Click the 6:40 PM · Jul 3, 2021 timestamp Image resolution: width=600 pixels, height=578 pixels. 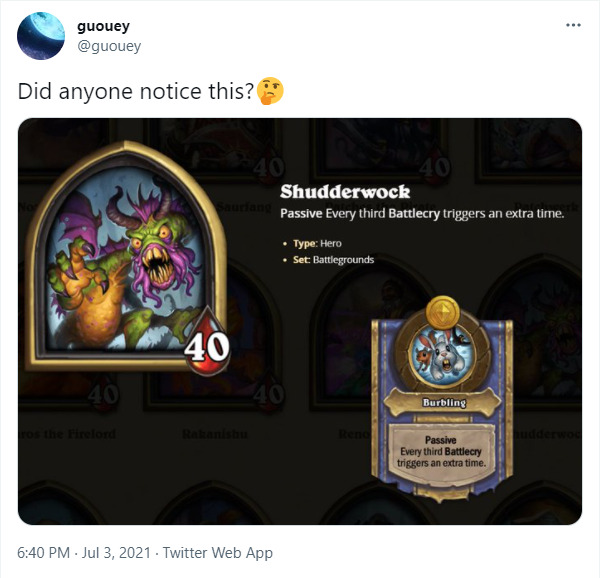pyautogui.click(x=84, y=553)
